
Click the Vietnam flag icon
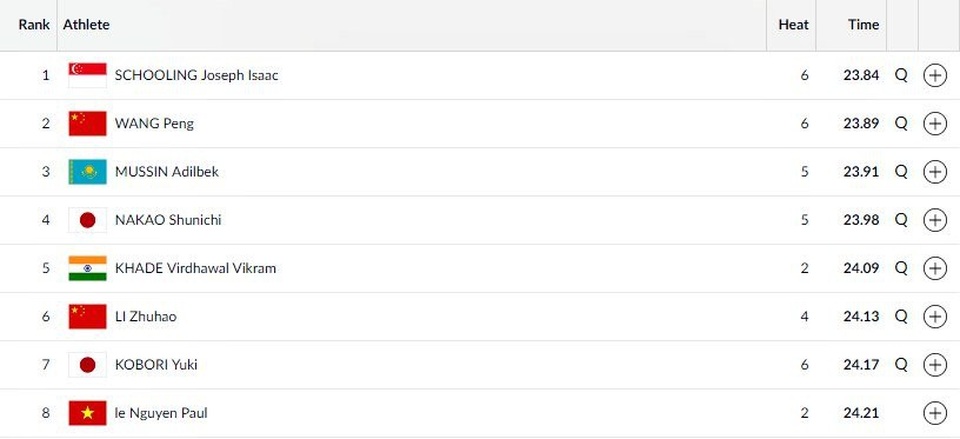coord(87,412)
